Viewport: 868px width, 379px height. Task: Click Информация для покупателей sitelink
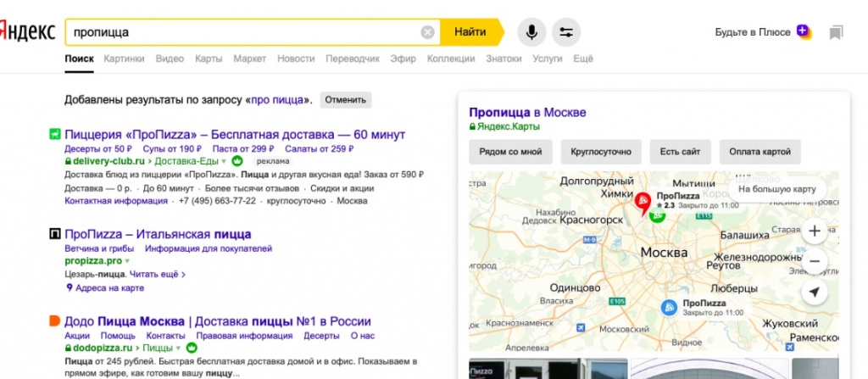coord(209,248)
